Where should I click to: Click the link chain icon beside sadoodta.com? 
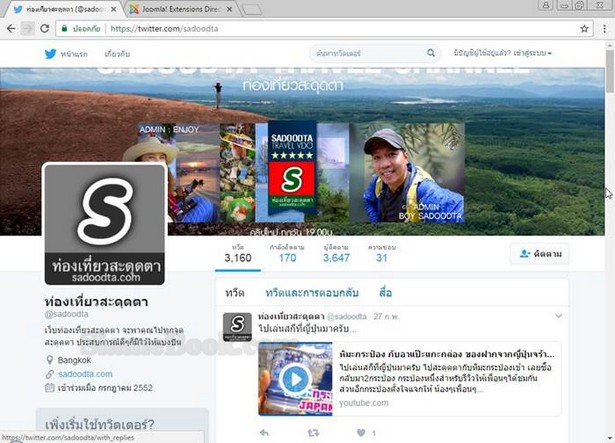click(x=50, y=374)
